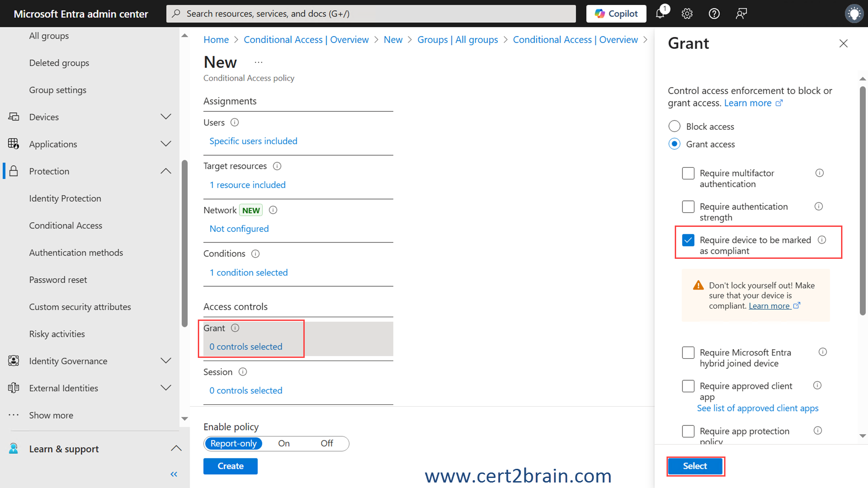Expand the Applications section chevron
The width and height of the screenshot is (868, 488).
pos(166,144)
